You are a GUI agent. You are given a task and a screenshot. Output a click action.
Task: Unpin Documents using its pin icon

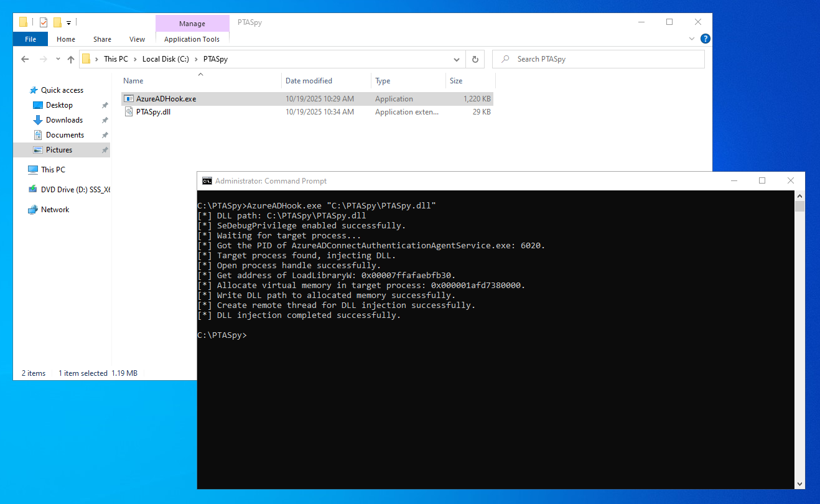105,136
